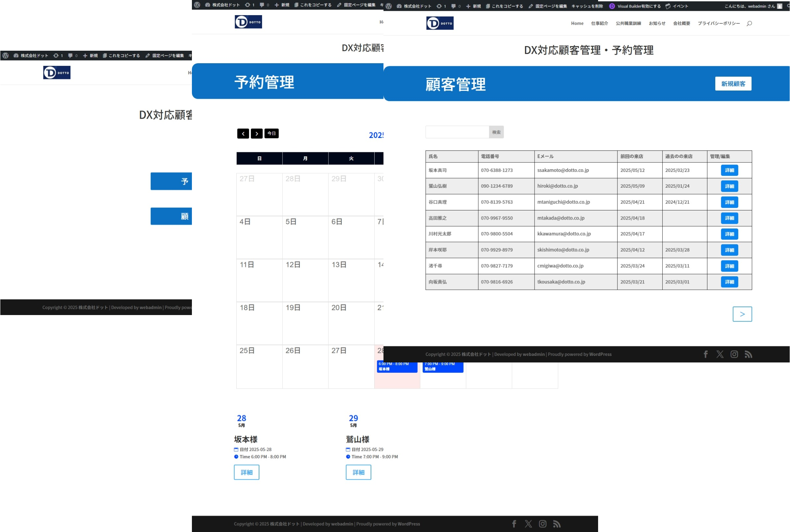Click the DOTTO logo on customer management page
Screen dimensions: 790x532
click(440, 23)
